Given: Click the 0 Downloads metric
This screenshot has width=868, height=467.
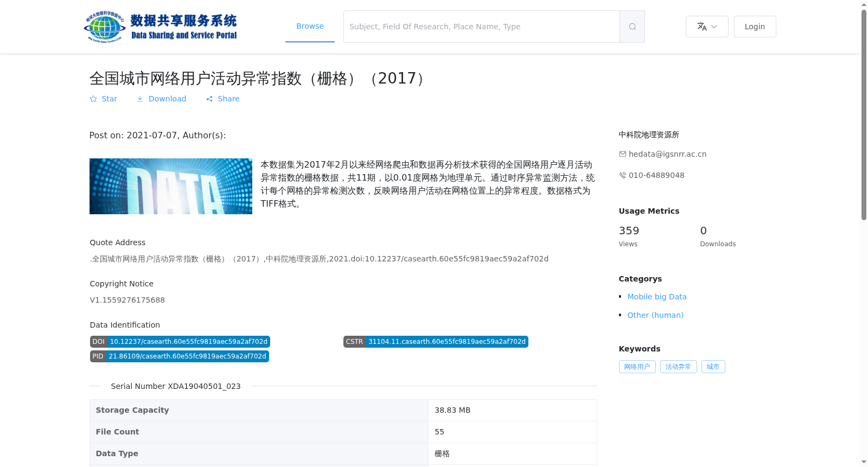Looking at the screenshot, I should point(718,236).
